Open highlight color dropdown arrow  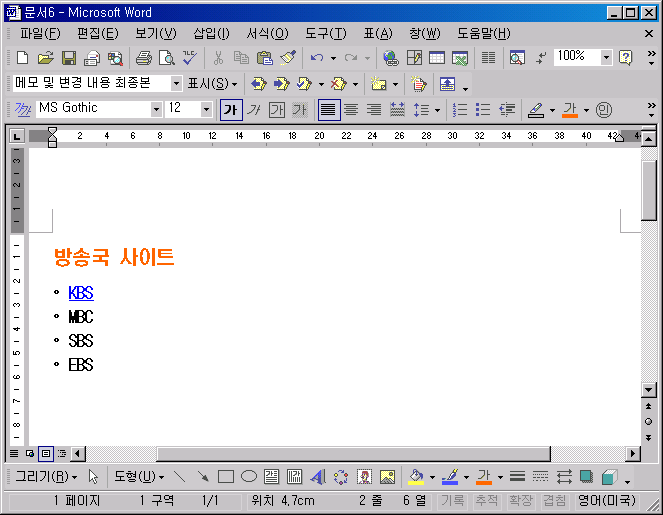tap(552, 110)
